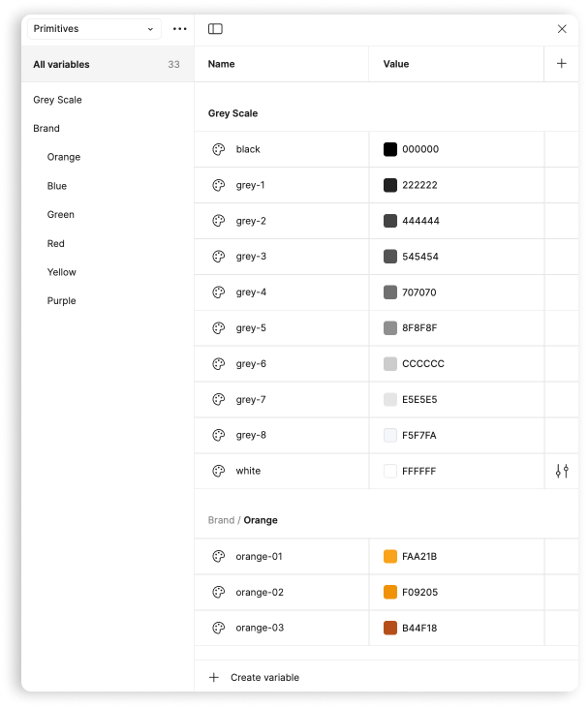Click the palette icon beside black variable

pyautogui.click(x=219, y=149)
